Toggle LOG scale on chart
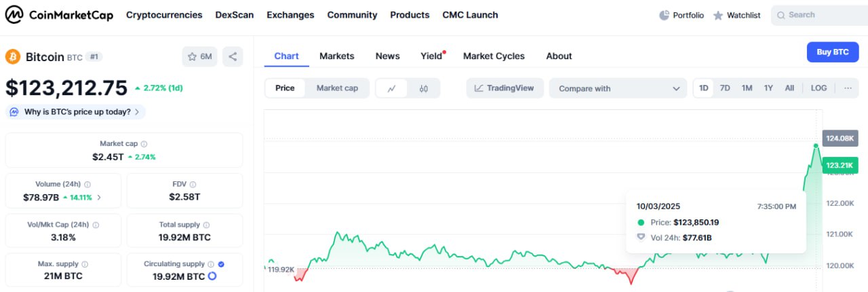The height and width of the screenshot is (292, 868). click(x=818, y=88)
